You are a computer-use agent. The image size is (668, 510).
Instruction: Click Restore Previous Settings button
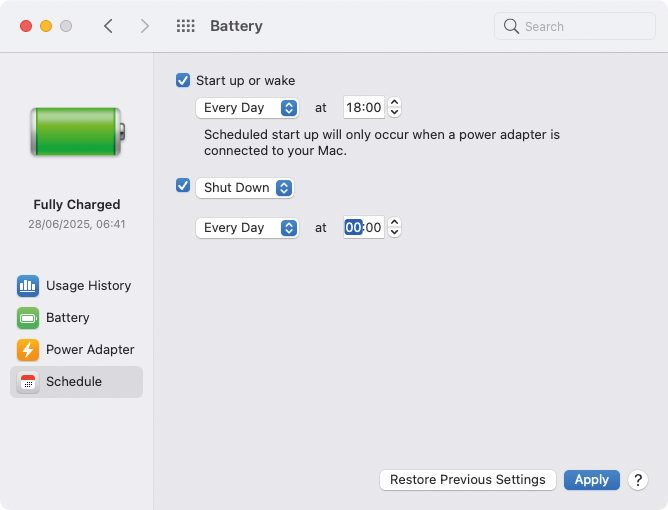coord(467,480)
